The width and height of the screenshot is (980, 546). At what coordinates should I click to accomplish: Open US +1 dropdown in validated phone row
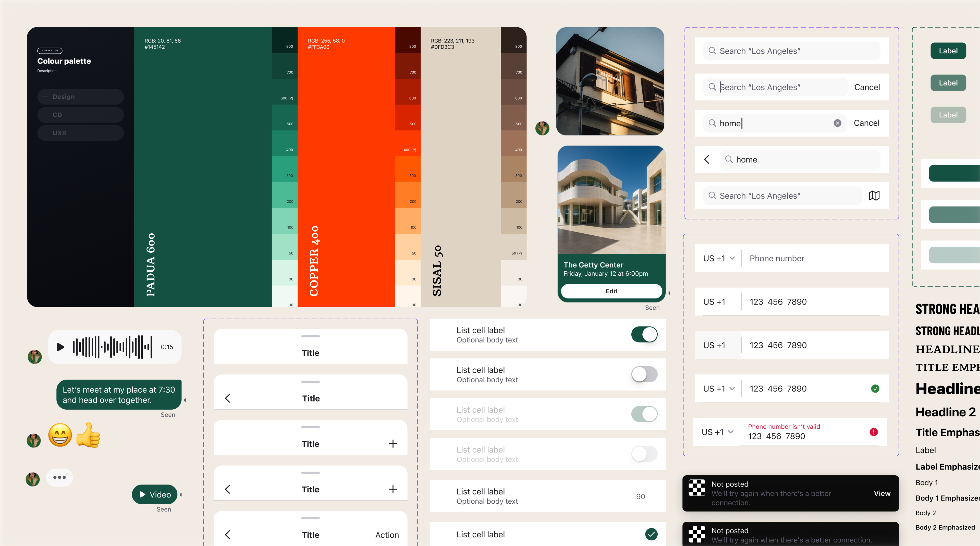pos(719,389)
